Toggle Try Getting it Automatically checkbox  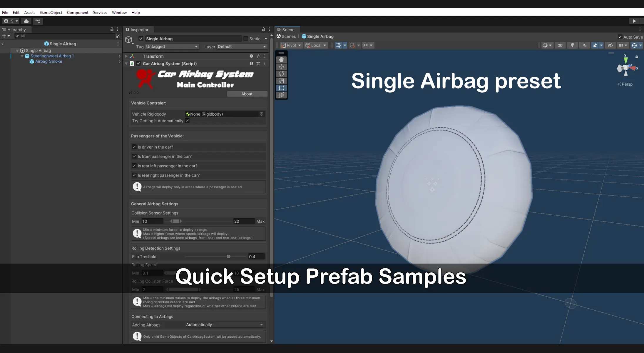[187, 121]
